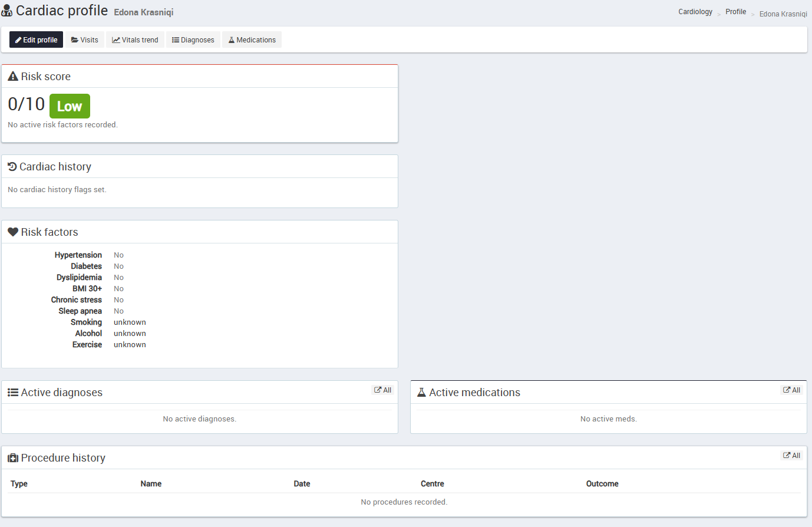Click the Alcohol label

pyautogui.click(x=88, y=333)
